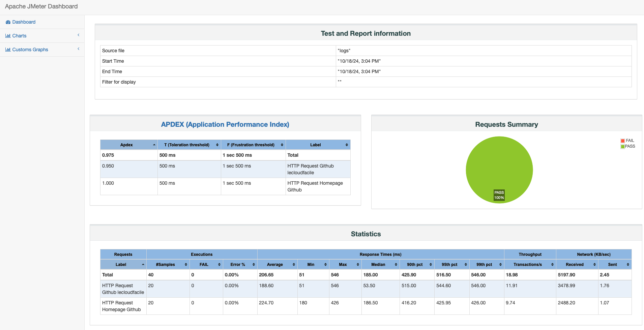
Task: Click sort icon on Toleration threshold column
Action: click(x=217, y=145)
